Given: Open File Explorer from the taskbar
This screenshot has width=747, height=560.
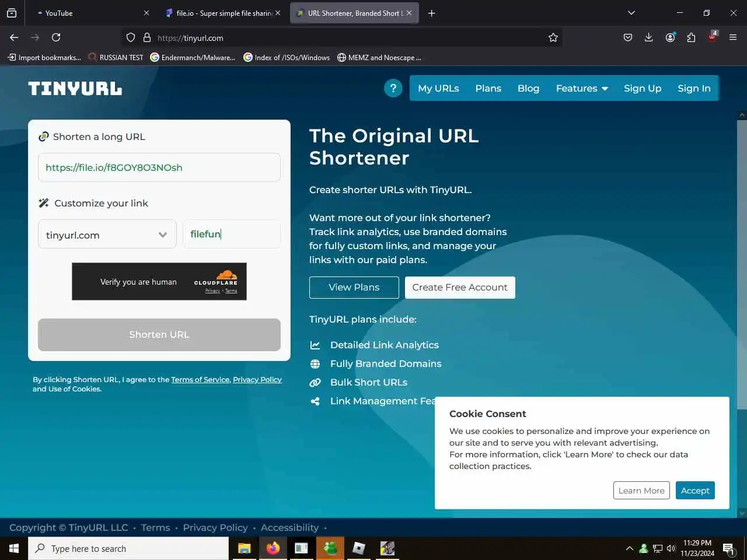Looking at the screenshot, I should (244, 548).
